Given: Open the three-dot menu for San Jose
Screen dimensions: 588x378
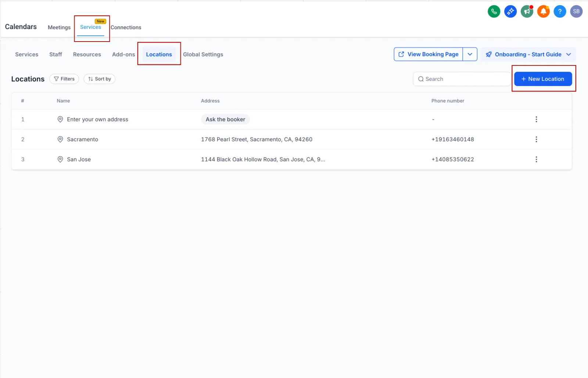Looking at the screenshot, I should click(537, 159).
